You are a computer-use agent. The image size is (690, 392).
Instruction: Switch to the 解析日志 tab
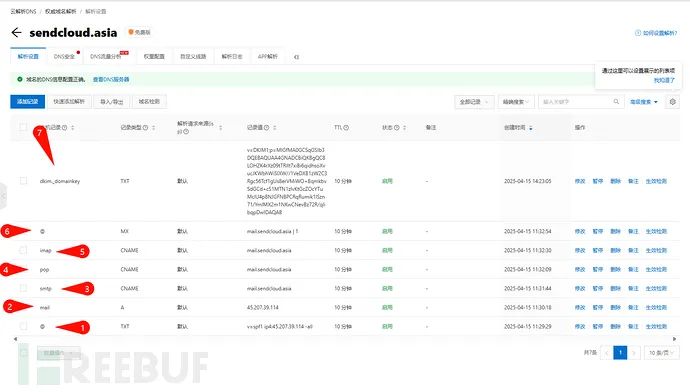click(x=232, y=57)
